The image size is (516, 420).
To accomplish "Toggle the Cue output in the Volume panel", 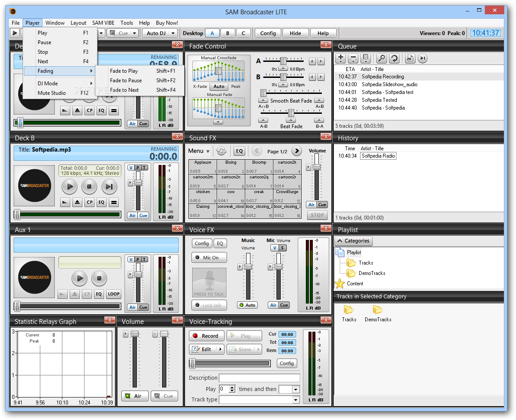I will click(164, 396).
